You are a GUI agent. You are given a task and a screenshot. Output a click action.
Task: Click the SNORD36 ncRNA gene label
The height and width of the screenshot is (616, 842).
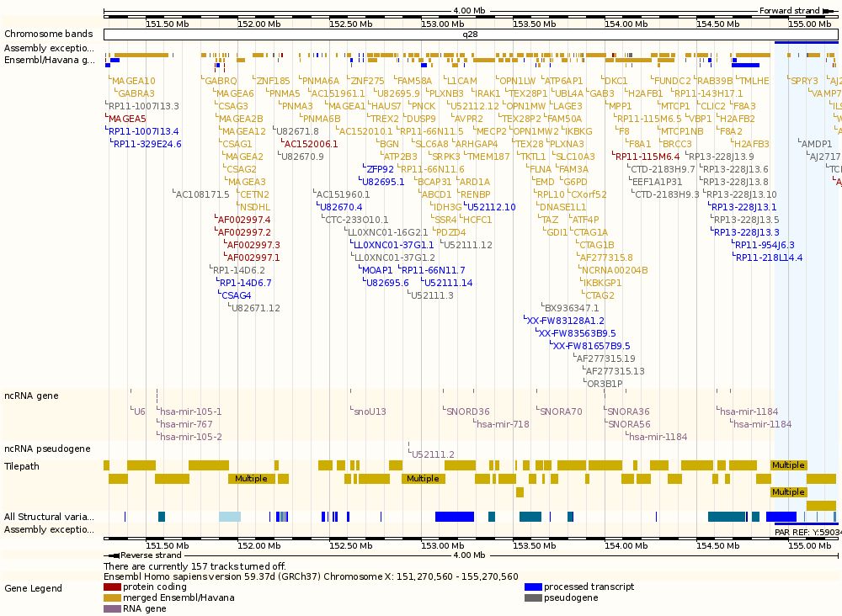click(467, 412)
